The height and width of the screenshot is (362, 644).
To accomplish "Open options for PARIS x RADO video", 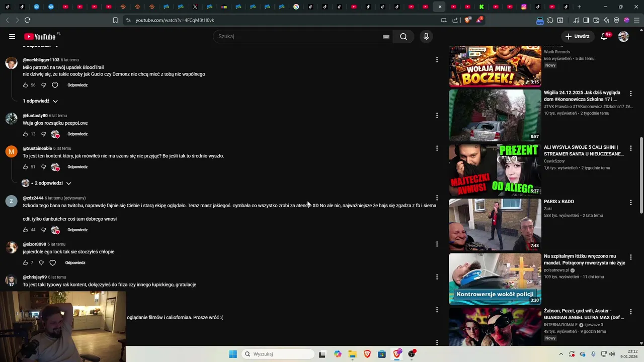I will click(x=631, y=203).
